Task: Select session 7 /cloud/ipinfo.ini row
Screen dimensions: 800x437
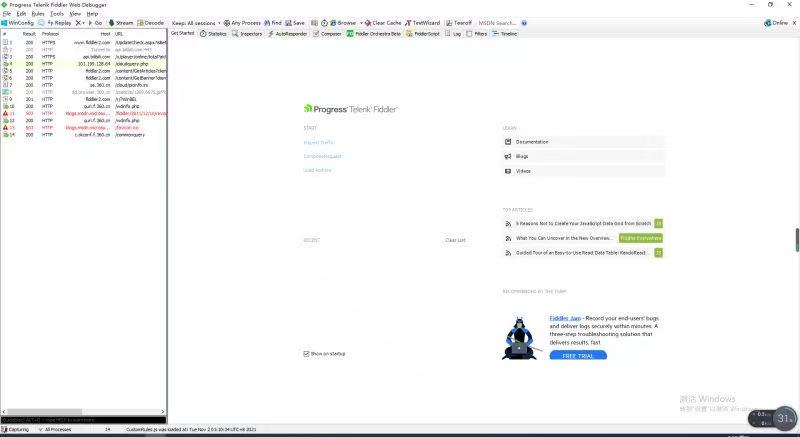Action: [84, 85]
